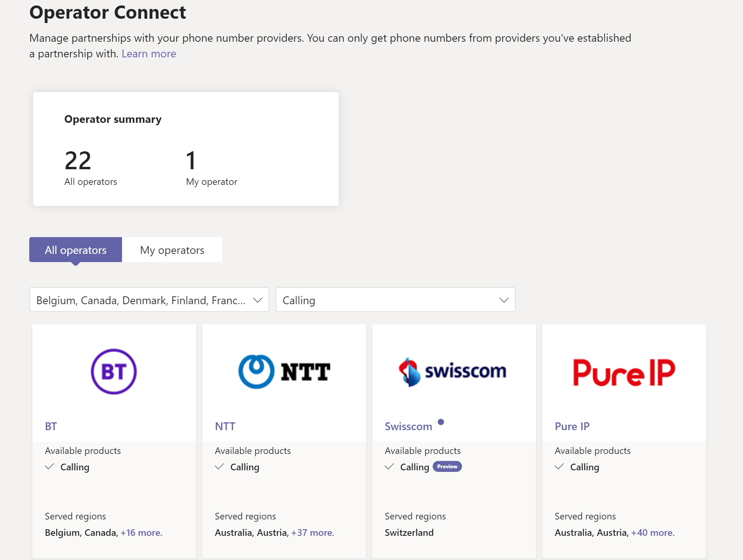This screenshot has height=560, width=743.
Task: Show Pure IP's +40 more regions
Action: coord(653,533)
